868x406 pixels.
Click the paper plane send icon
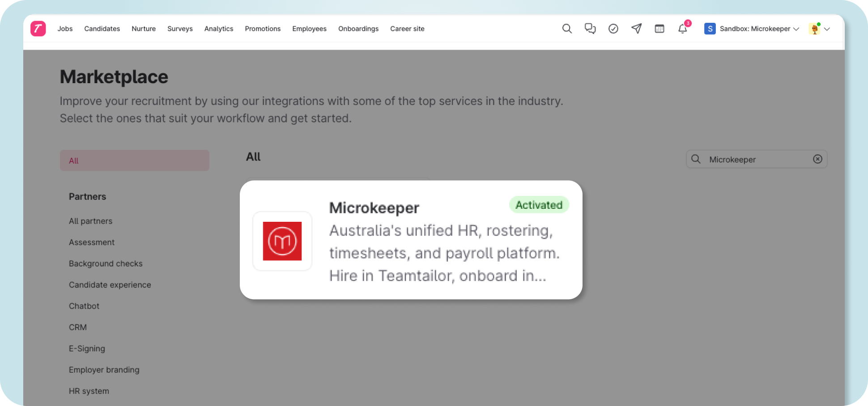click(x=636, y=29)
